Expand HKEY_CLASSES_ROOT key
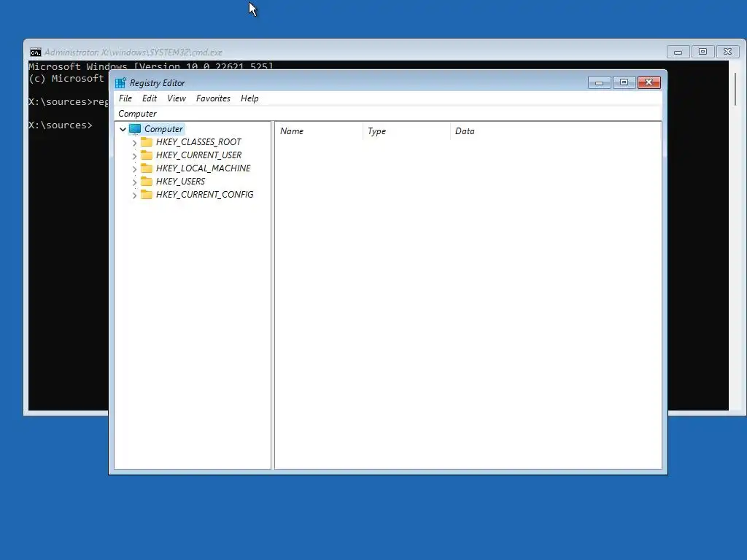The image size is (747, 560). [x=134, y=142]
